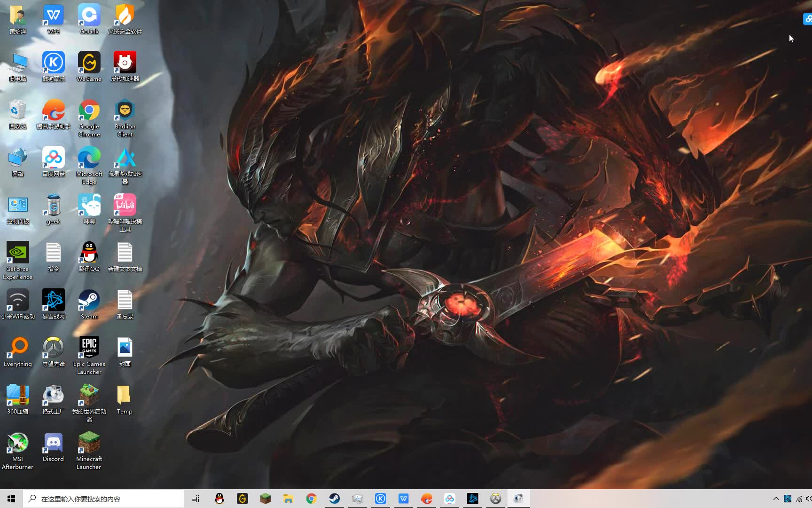Launch 暴雪战网 Battle.net desktop shortcut
Viewport: 812px width, 508px height.
click(x=54, y=304)
